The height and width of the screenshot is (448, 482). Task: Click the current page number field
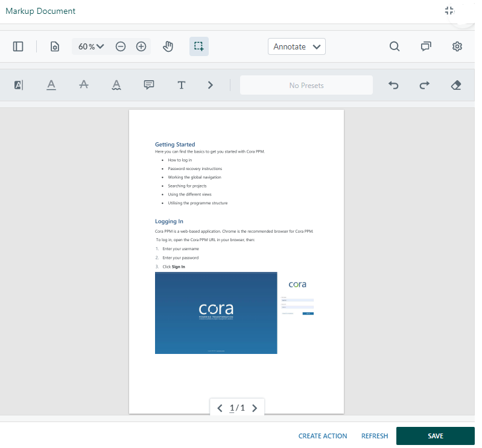tap(232, 408)
